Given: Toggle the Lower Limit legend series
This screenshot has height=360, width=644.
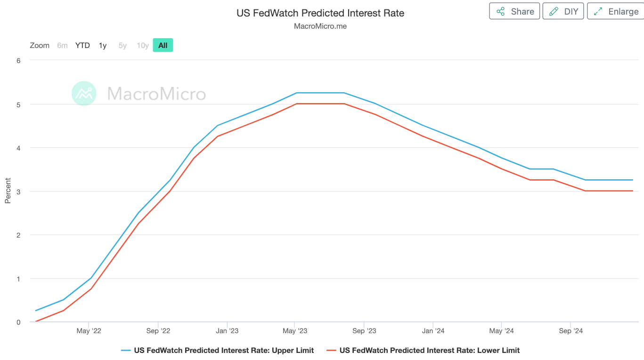Looking at the screenshot, I should [429, 350].
